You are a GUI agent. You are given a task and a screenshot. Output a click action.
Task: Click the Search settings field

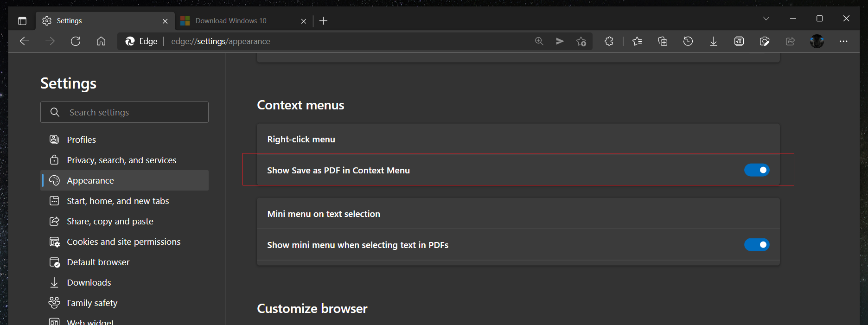click(124, 112)
